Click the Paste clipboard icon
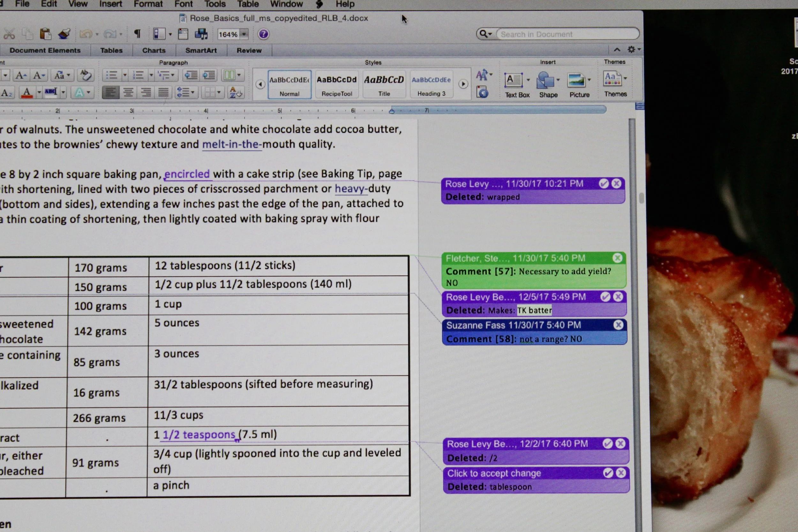This screenshot has height=532, width=798. tap(45, 34)
